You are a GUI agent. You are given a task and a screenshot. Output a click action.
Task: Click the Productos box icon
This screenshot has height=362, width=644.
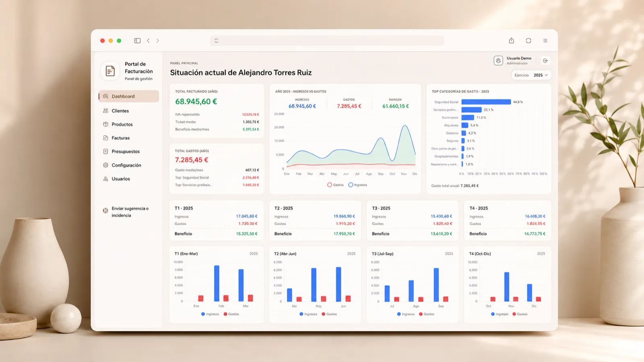[x=105, y=124]
